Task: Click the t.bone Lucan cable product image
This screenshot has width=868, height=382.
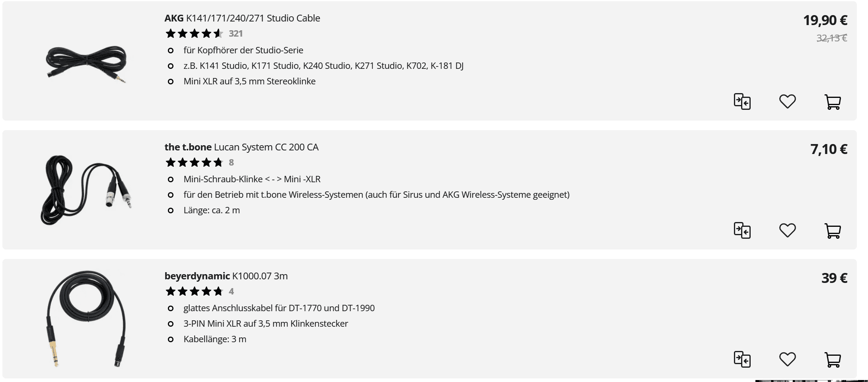Action: 86,190
